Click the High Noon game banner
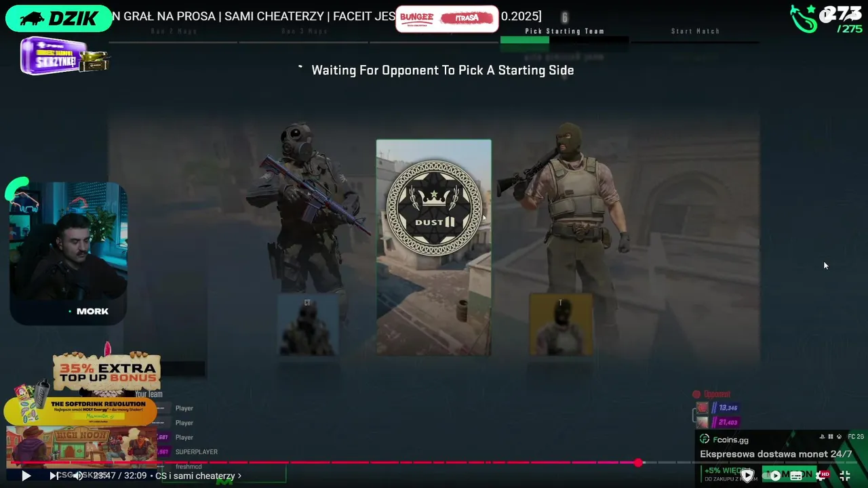 (81, 447)
